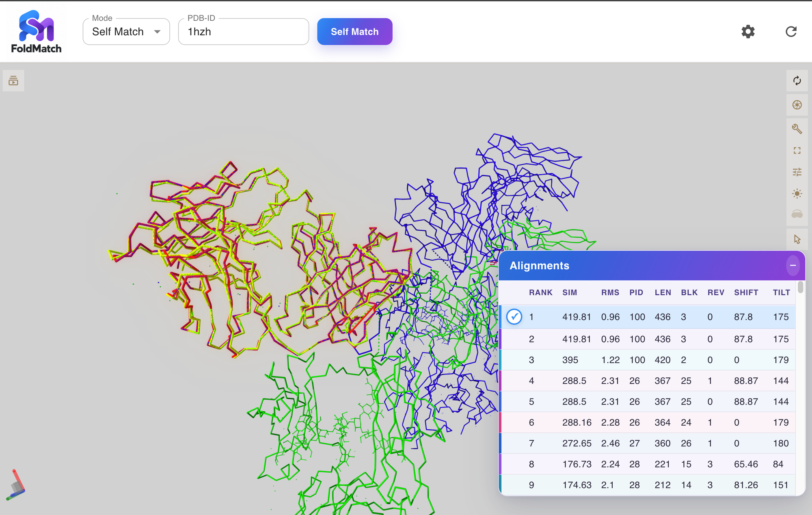Open the state tree panel icon

click(x=13, y=80)
